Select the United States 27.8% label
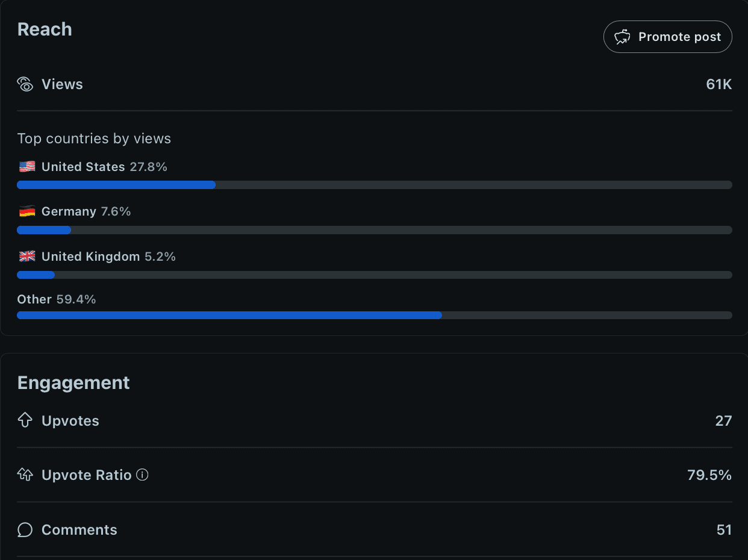 [x=104, y=167]
